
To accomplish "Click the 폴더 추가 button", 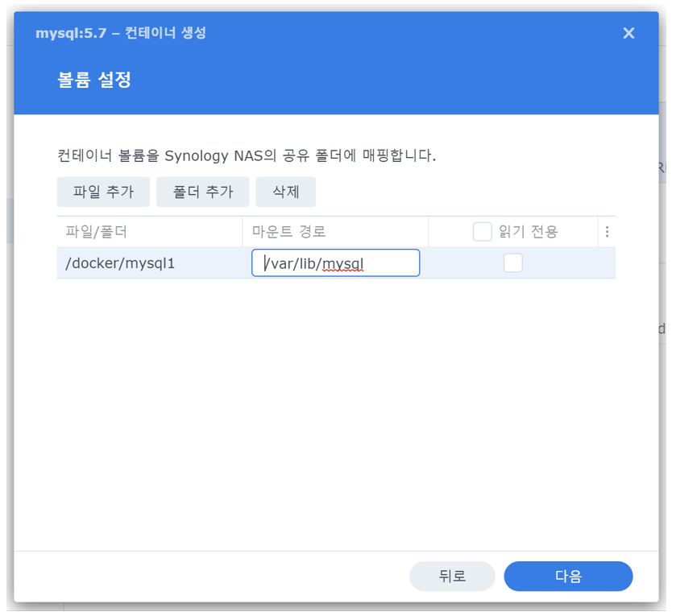I will click(202, 192).
